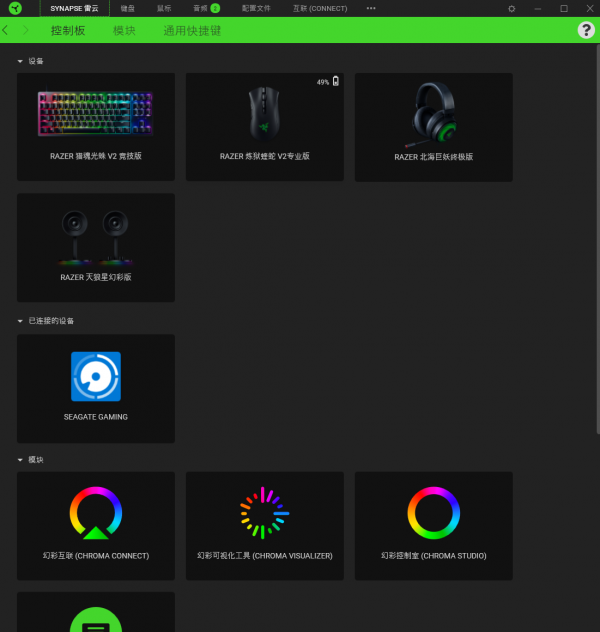Open the Seagate Gaming device icon
Screen dimensions: 600x632
coord(96,377)
